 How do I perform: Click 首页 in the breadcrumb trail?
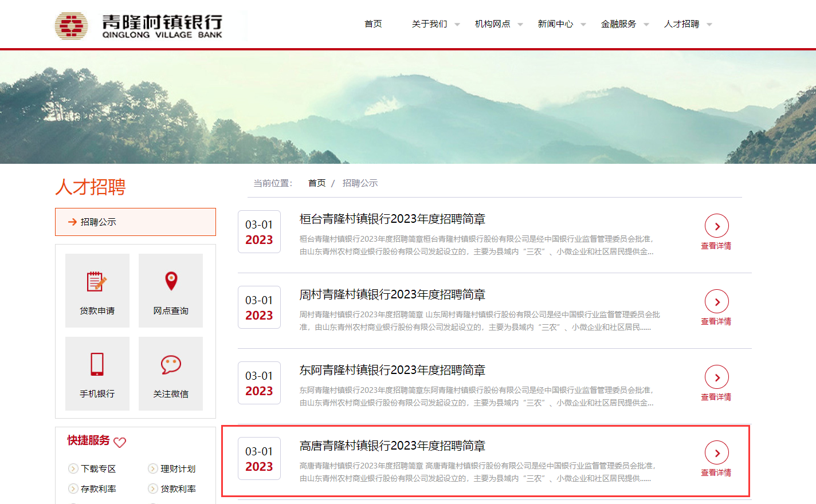(x=317, y=183)
